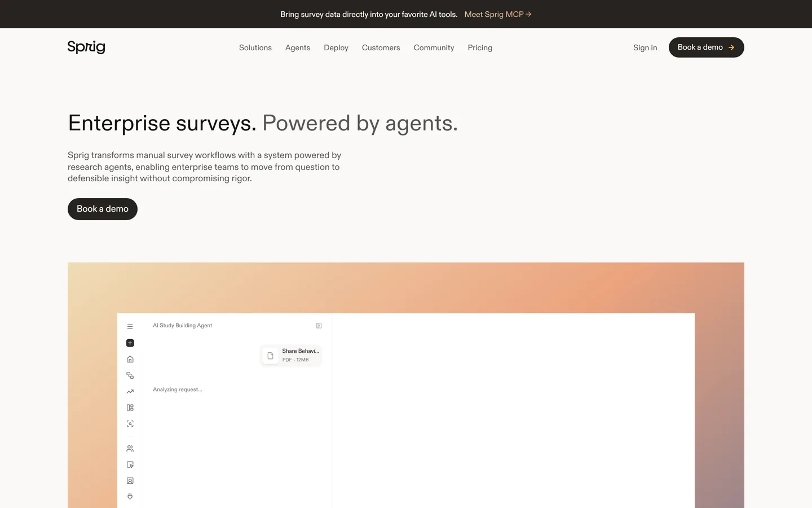Open the trending arrow analytics icon
This screenshot has width=812, height=508.
tap(130, 391)
